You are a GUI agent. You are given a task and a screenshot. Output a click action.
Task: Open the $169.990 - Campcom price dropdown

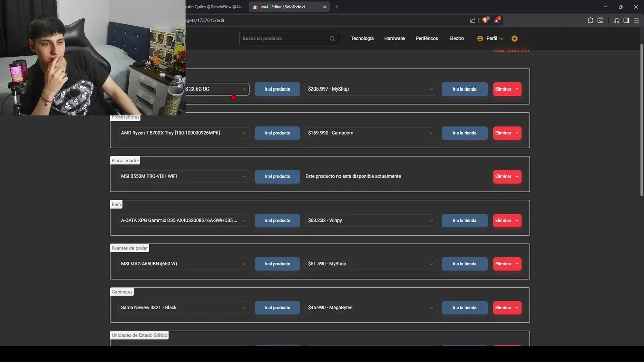(x=370, y=133)
